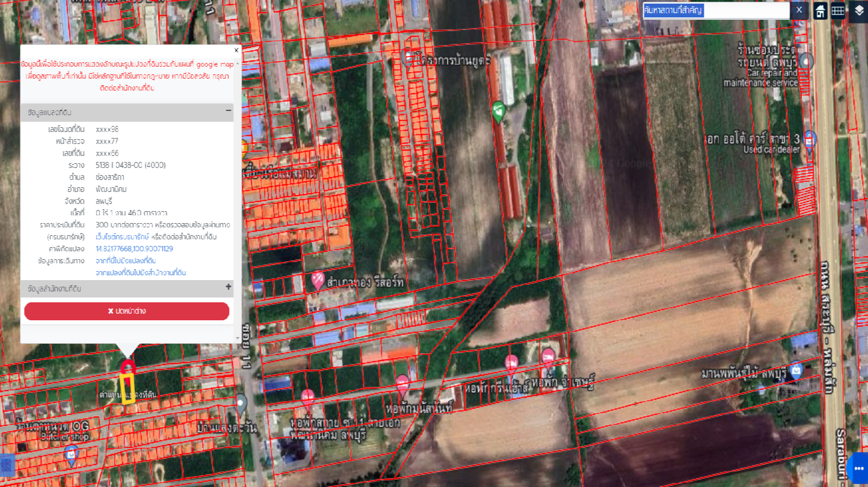Click the มานพพันธุ์ไม้ ลพบุรี shop pin

point(795,369)
